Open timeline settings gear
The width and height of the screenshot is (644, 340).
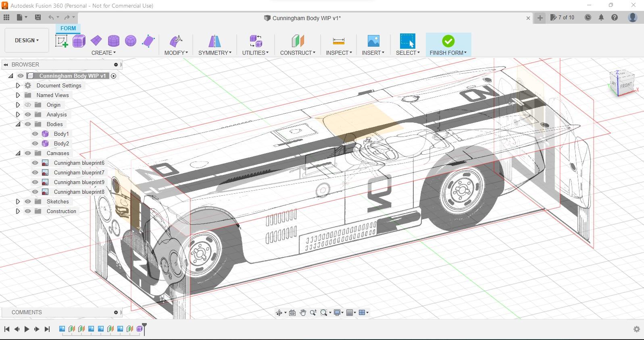[637, 329]
